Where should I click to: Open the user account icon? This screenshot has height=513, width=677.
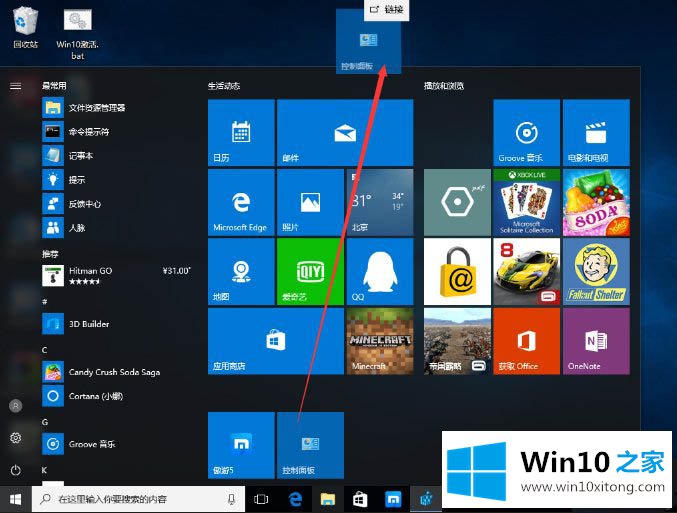[16, 406]
